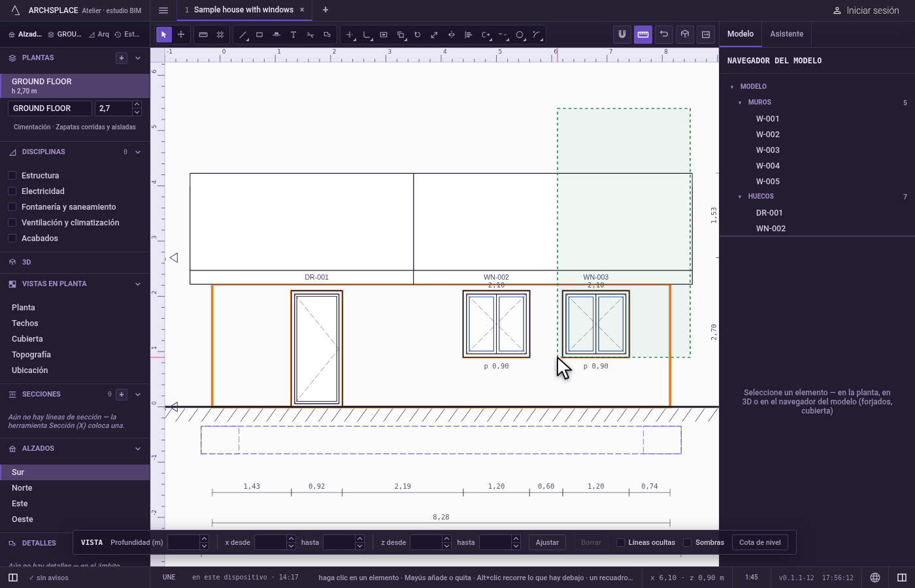Select the line drawing tool

pyautogui.click(x=242, y=35)
